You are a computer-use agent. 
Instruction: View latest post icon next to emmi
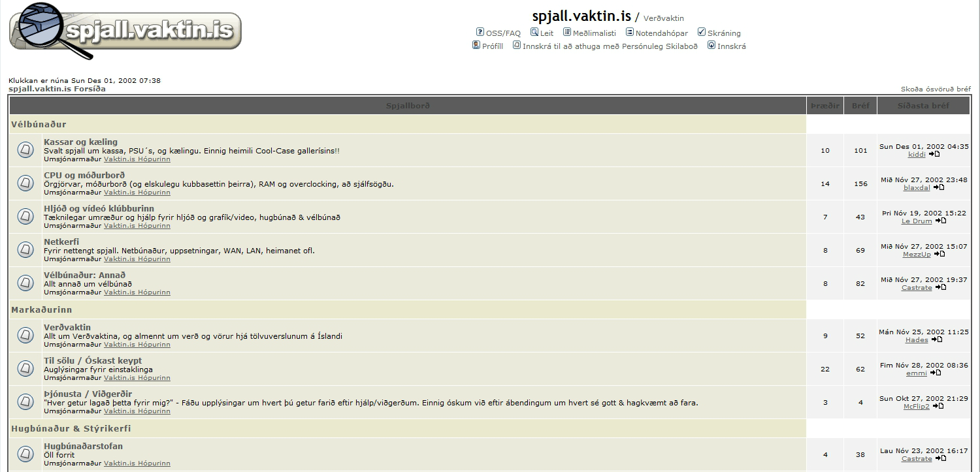936,373
